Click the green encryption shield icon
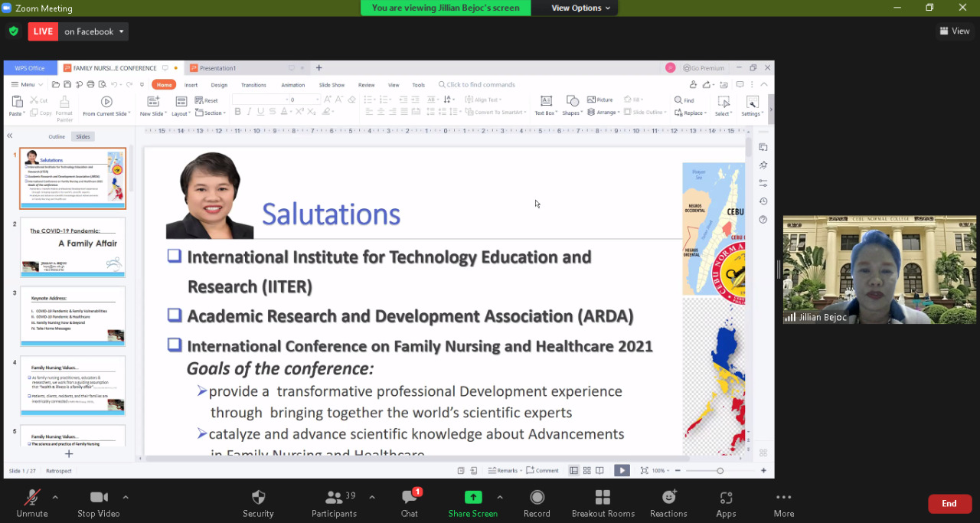This screenshot has width=980, height=523. 13,31
